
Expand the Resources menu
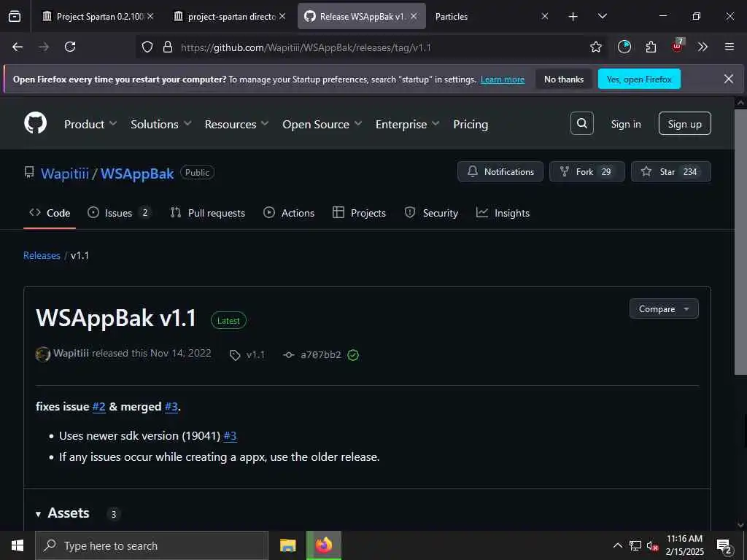236,124
